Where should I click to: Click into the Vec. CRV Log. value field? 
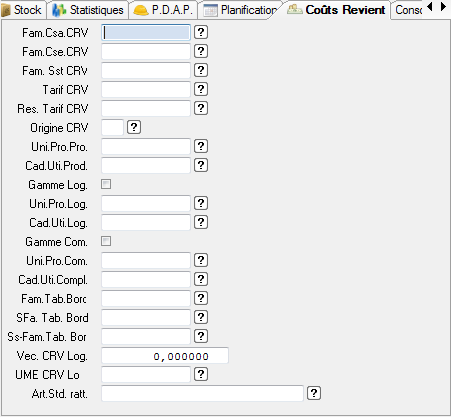165,355
